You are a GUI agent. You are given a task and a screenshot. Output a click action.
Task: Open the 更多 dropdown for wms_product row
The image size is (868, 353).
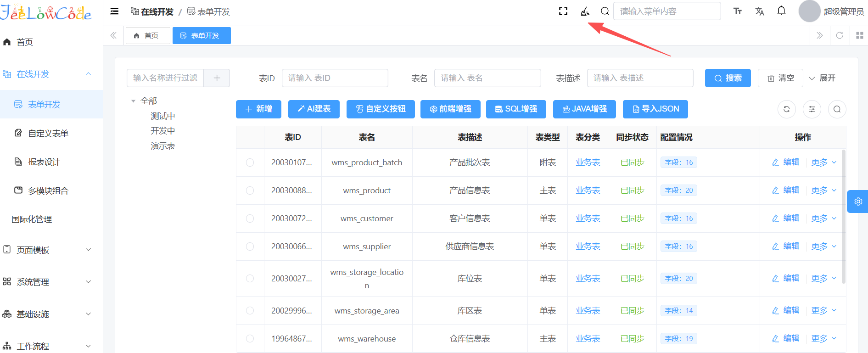click(x=823, y=191)
